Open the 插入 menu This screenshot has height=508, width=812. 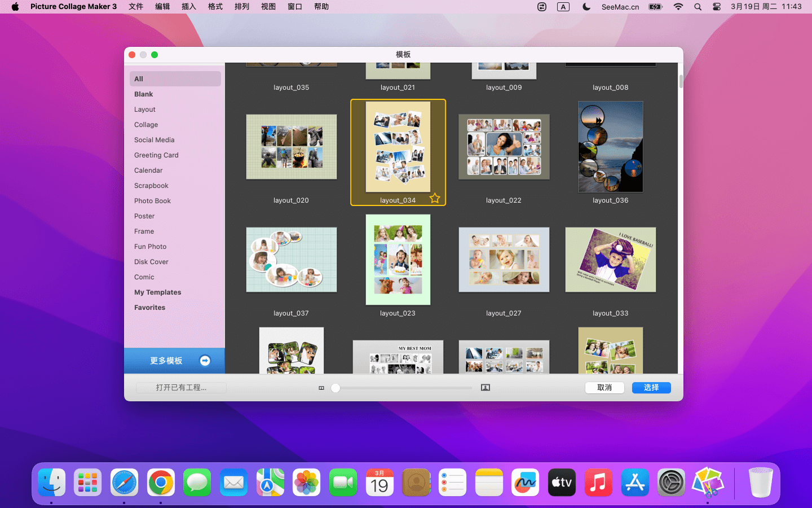coord(189,7)
